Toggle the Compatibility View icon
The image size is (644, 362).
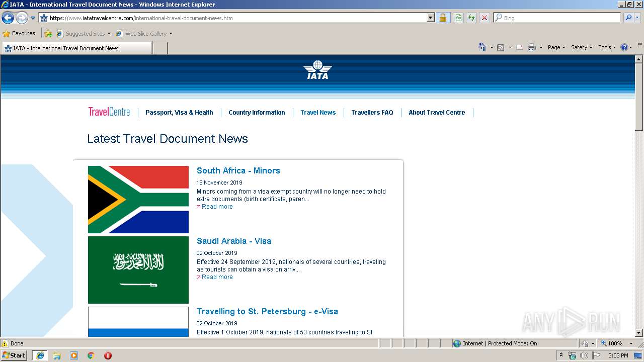point(458,18)
